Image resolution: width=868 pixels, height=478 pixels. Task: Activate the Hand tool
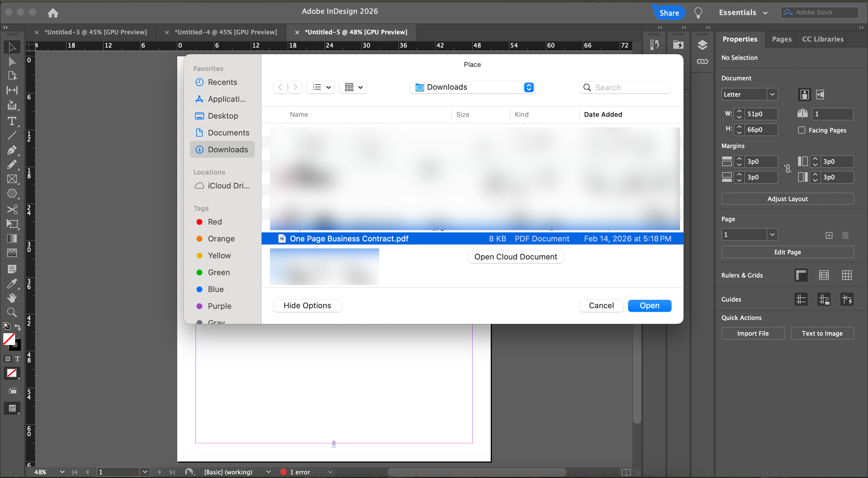pos(12,298)
